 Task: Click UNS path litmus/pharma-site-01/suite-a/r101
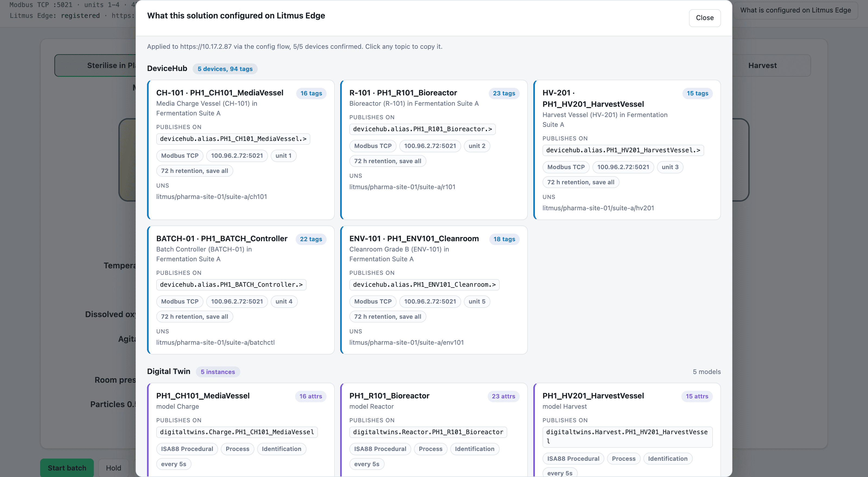pyautogui.click(x=402, y=187)
